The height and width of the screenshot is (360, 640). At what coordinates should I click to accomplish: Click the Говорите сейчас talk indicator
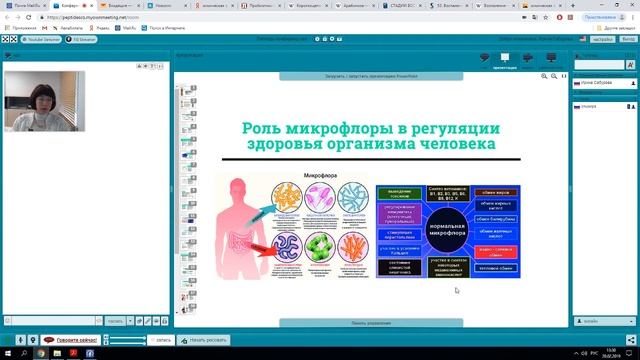pyautogui.click(x=71, y=340)
